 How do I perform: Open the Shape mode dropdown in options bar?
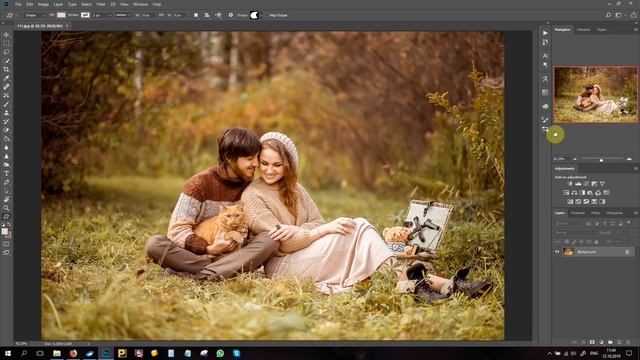(x=34, y=15)
